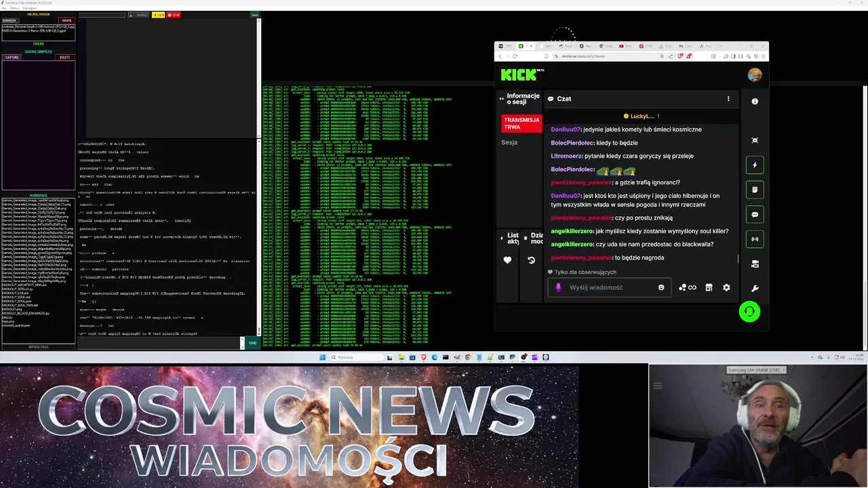Open the Windows Start menu
This screenshot has width=868, height=488.
323,357
